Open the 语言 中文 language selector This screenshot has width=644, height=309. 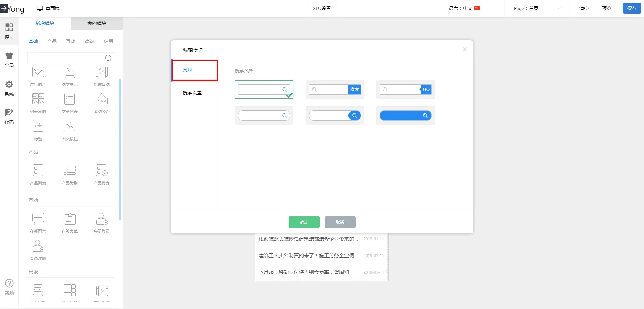tap(465, 8)
